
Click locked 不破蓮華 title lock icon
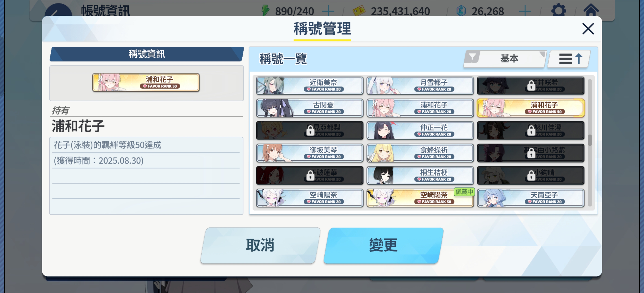pos(310,175)
